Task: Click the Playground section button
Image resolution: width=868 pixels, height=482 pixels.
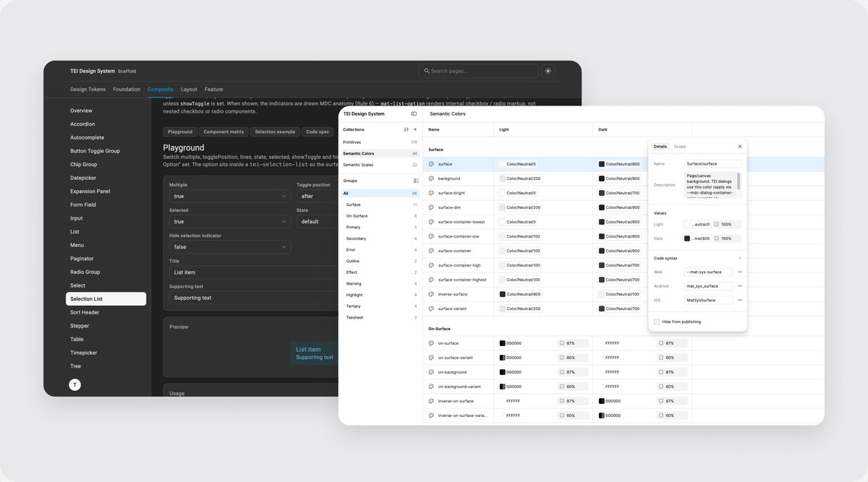Action: pos(180,132)
